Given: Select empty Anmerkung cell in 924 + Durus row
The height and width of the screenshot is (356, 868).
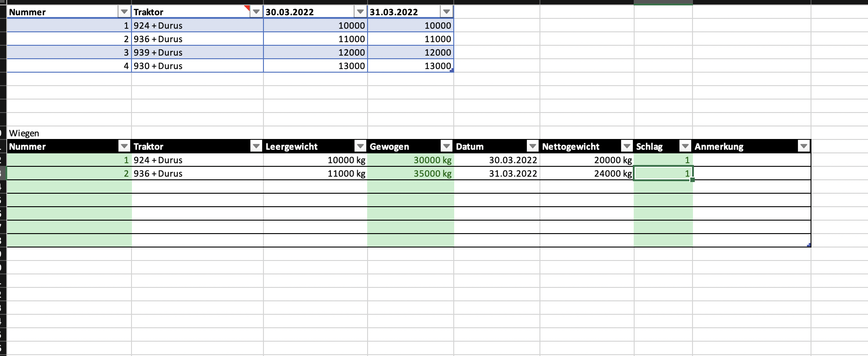Looking at the screenshot, I should tap(752, 160).
